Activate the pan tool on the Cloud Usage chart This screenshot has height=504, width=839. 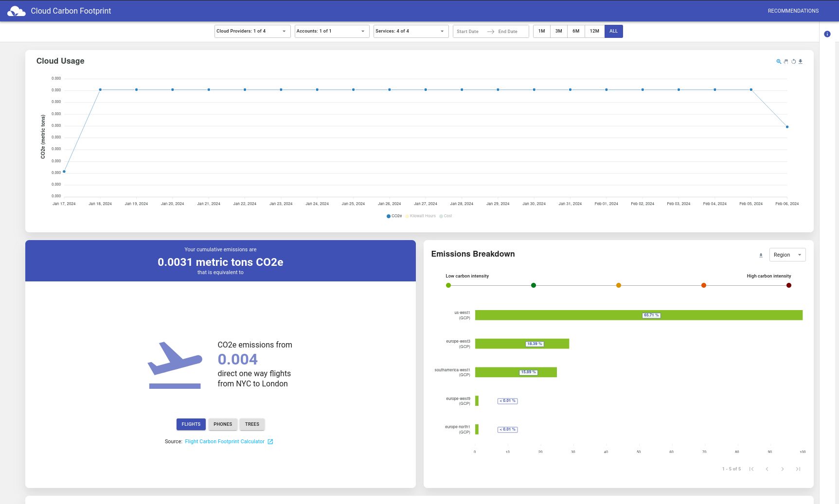tap(785, 62)
